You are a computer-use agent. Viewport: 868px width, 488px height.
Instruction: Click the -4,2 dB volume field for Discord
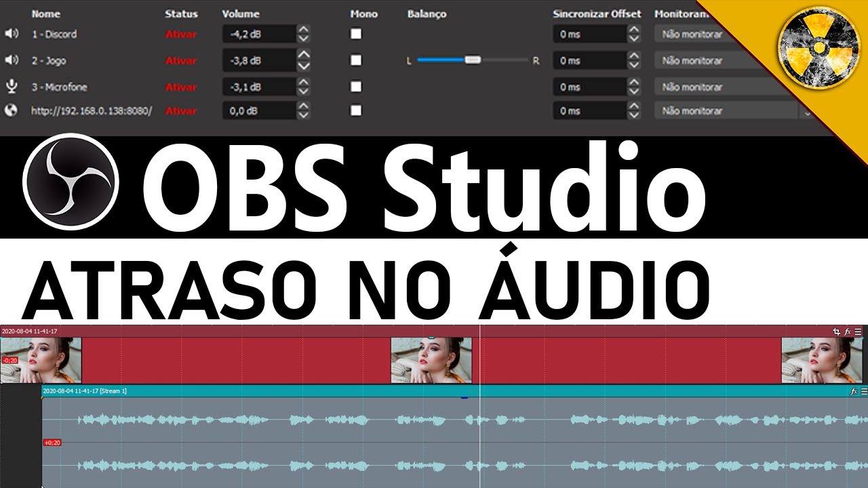(260, 34)
